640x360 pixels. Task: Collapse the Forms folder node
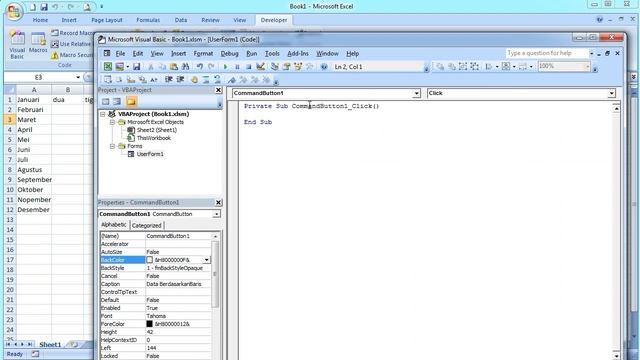(x=112, y=146)
